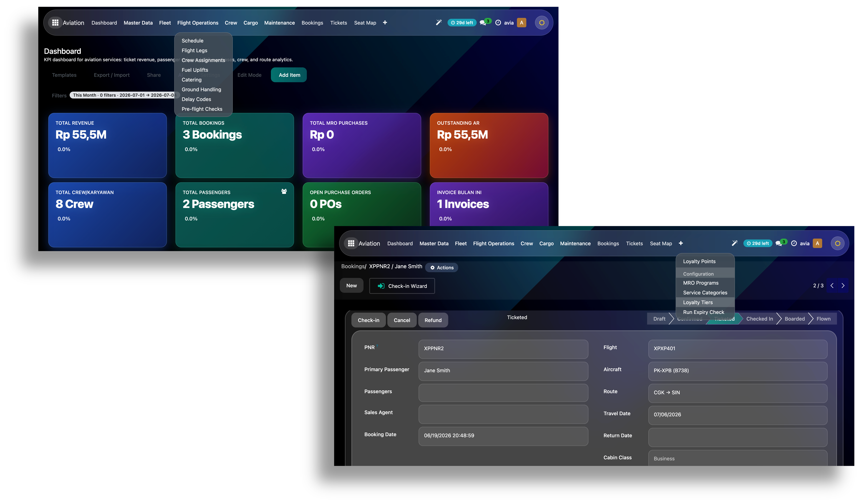Screen dimensions: 861x504
Task: Go to next booking record arrow
Action: [x=843, y=286]
